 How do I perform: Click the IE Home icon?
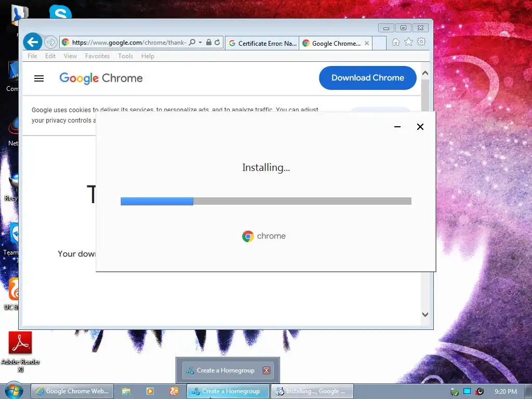tap(395, 42)
